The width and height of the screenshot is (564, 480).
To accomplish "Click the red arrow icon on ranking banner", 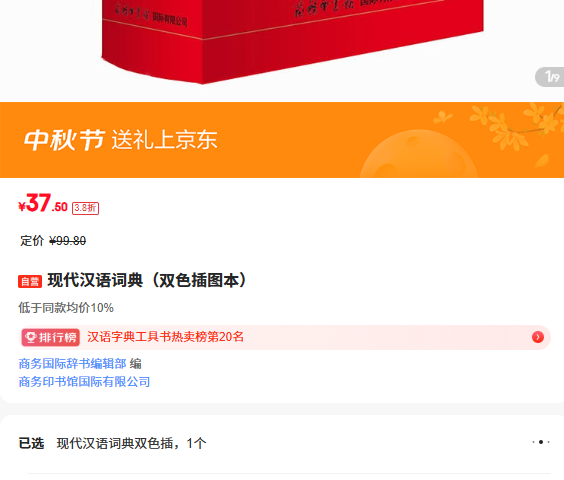I will point(538,337).
